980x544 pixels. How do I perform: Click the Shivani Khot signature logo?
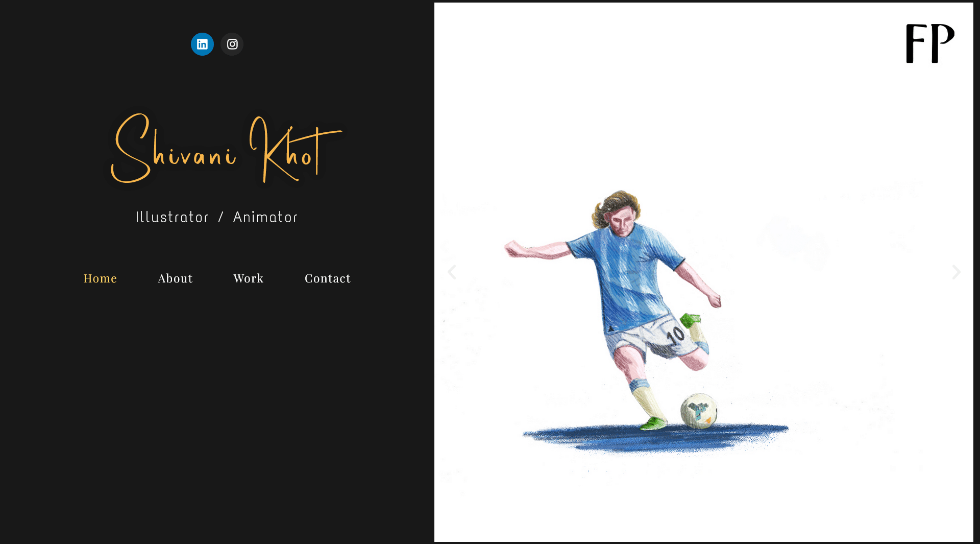tap(226, 148)
